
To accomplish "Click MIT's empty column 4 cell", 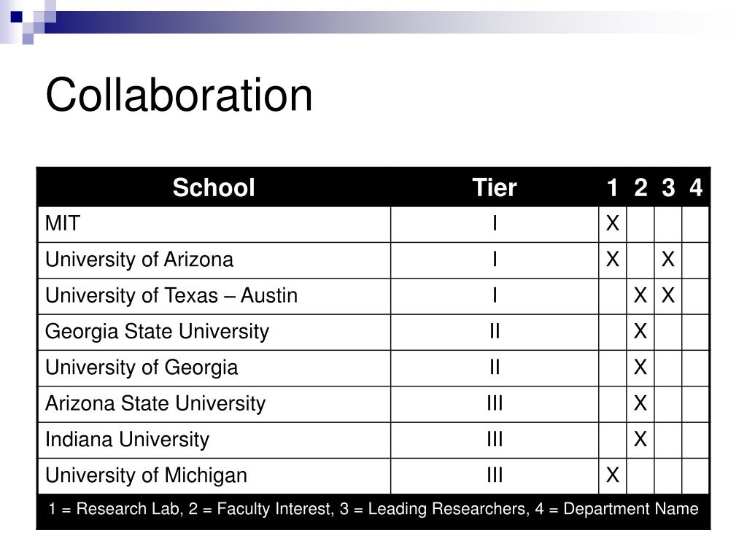I will [695, 224].
